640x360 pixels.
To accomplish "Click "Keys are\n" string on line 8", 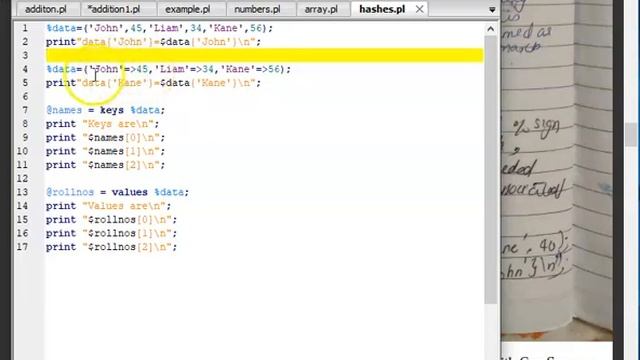I will pyautogui.click(x=118, y=124).
